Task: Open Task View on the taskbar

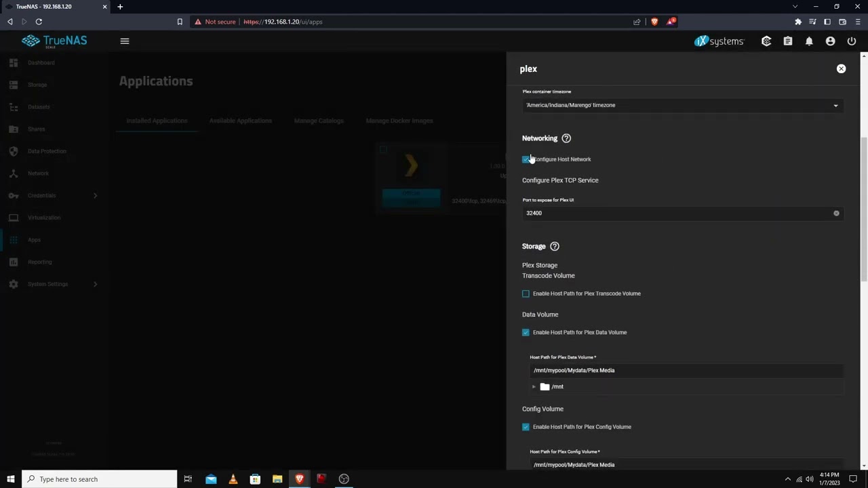Action: point(188,479)
